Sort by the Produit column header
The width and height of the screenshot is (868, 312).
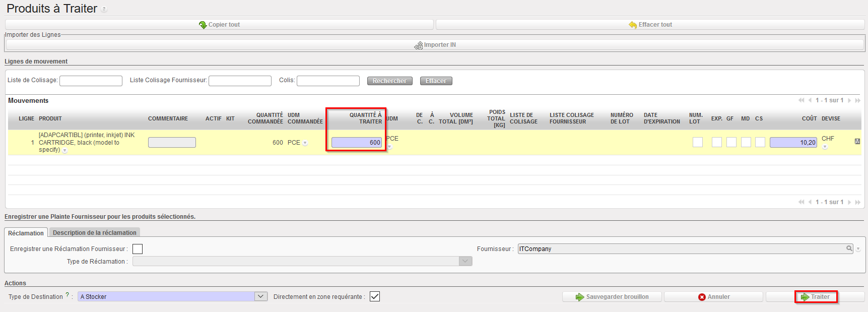point(50,118)
